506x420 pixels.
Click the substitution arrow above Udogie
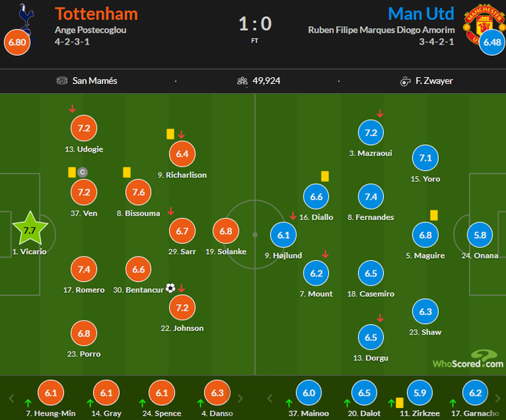(72, 109)
